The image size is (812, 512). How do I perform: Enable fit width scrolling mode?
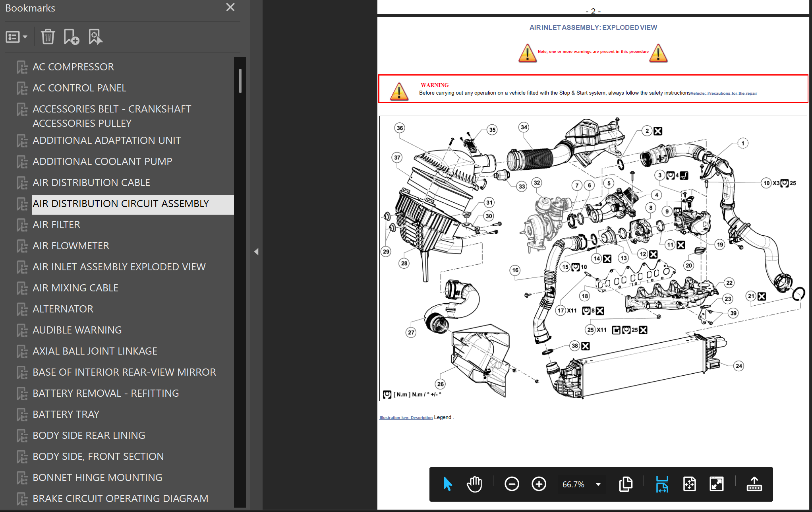pyautogui.click(x=662, y=484)
